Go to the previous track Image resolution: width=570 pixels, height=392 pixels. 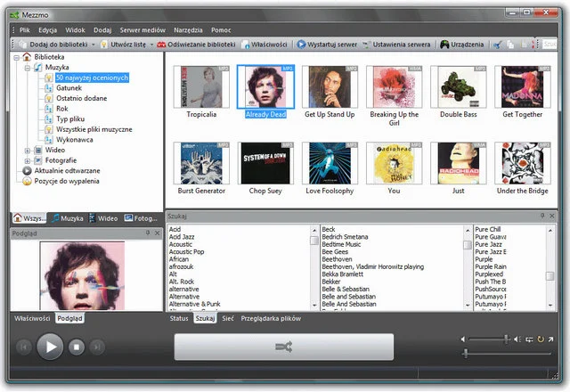point(24,347)
